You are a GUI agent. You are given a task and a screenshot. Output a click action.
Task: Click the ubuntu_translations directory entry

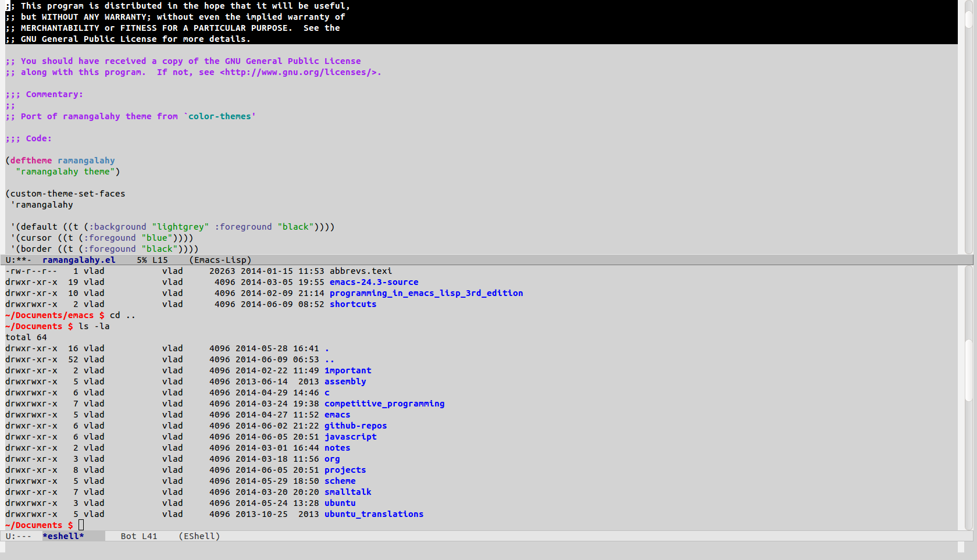[374, 514]
